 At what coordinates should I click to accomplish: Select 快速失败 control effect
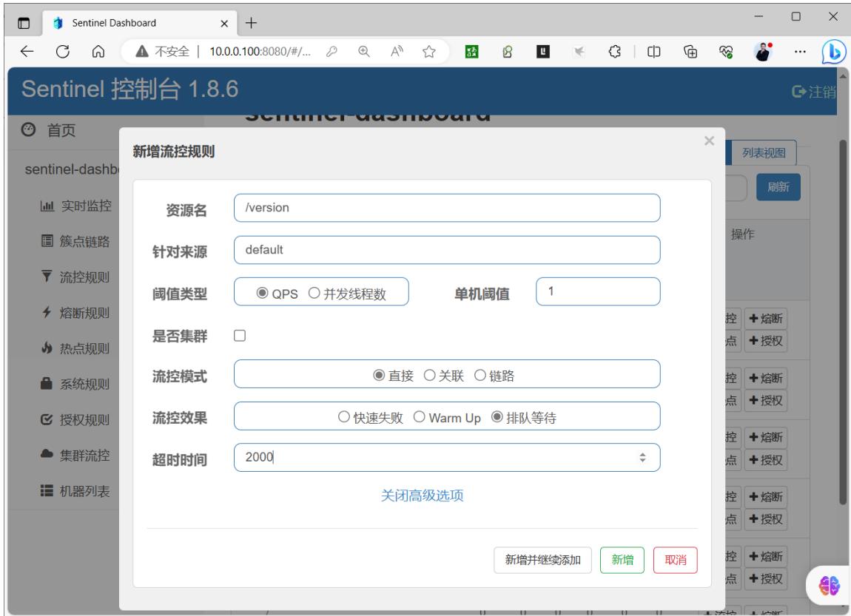tap(343, 417)
